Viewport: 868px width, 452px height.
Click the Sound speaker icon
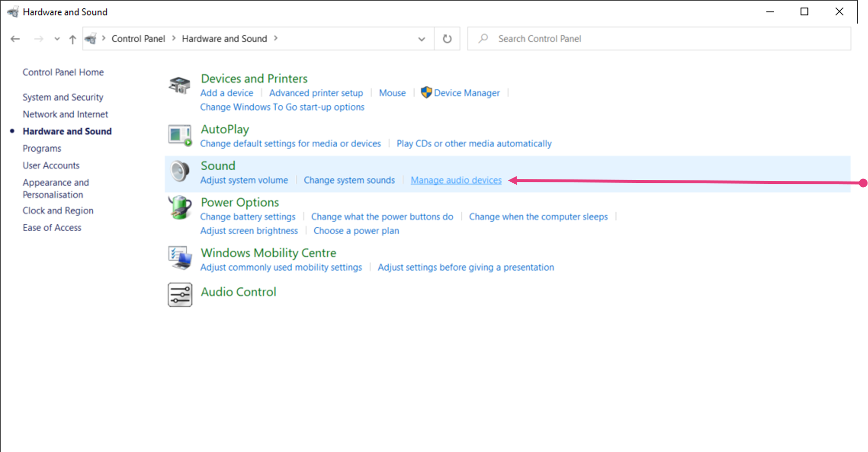point(180,172)
